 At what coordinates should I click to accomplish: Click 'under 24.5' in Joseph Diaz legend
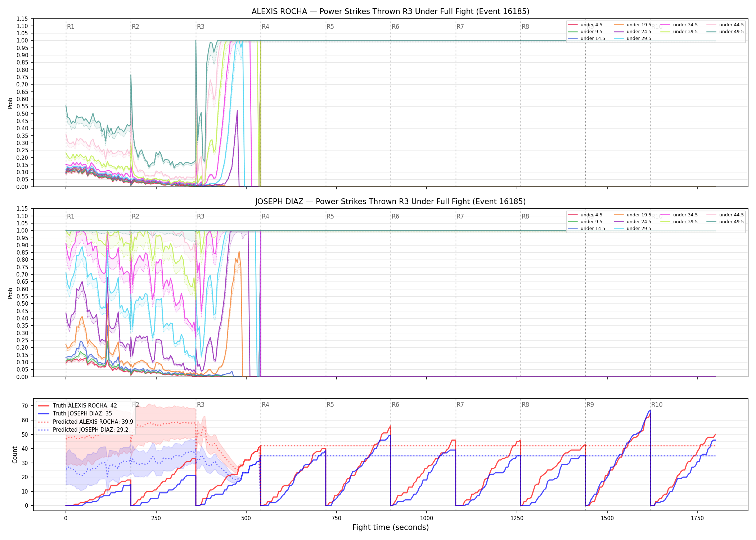coord(639,222)
